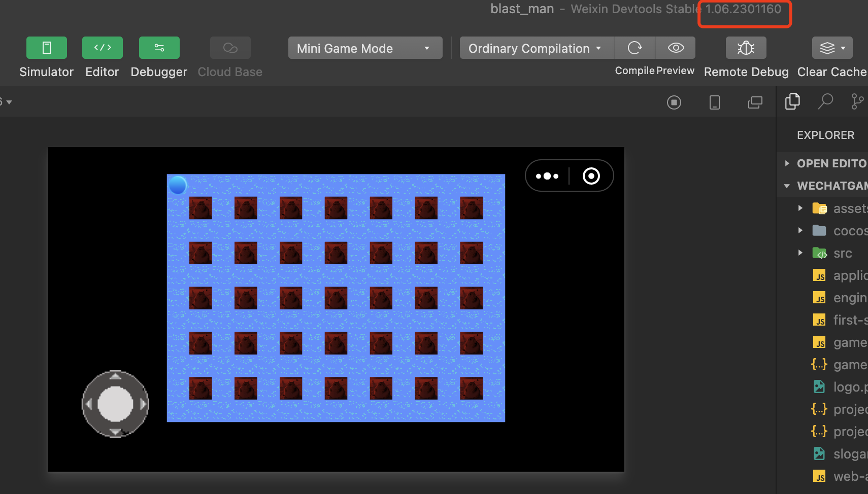The height and width of the screenshot is (494, 868).
Task: Click the joystick center knob
Action: (115, 404)
